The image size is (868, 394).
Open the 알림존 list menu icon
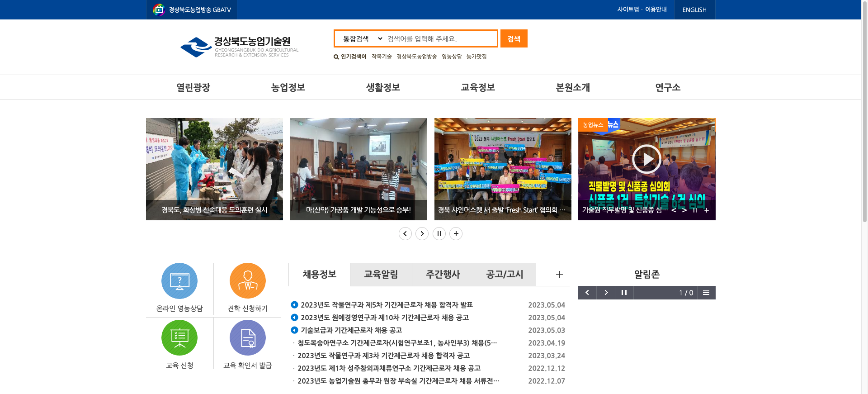point(706,293)
